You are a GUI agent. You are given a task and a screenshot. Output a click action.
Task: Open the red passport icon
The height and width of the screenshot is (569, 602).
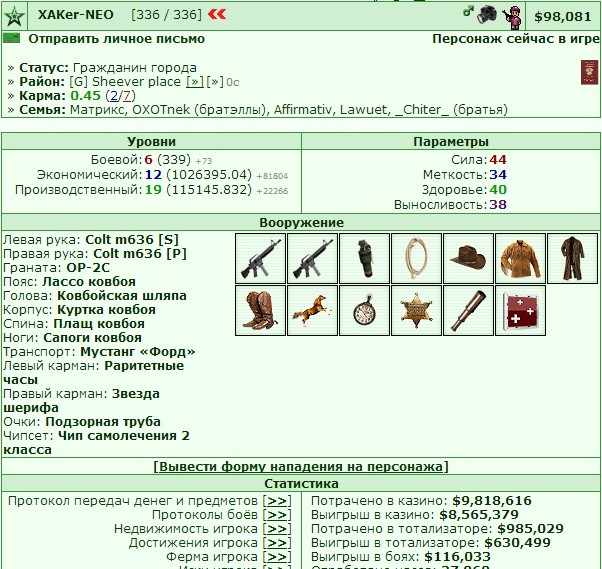589,72
